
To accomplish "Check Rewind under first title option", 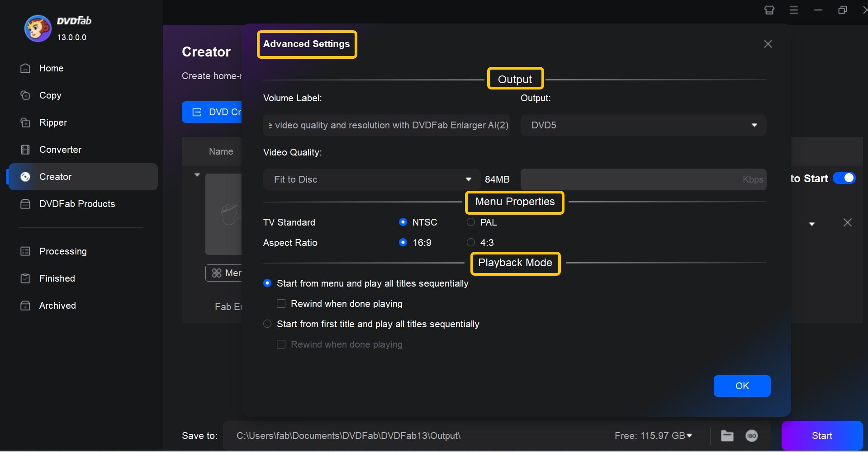I will coord(281,344).
